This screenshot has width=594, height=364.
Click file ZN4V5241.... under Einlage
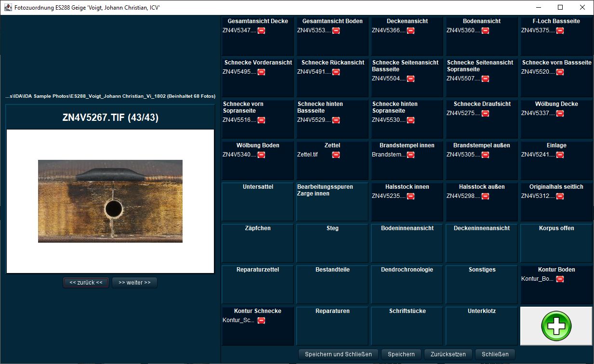click(538, 155)
